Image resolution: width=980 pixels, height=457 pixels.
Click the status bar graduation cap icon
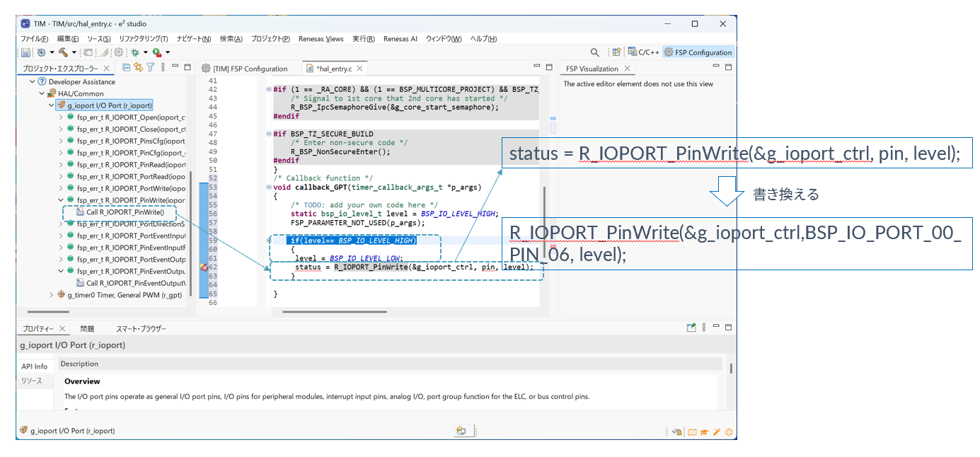coord(705,432)
